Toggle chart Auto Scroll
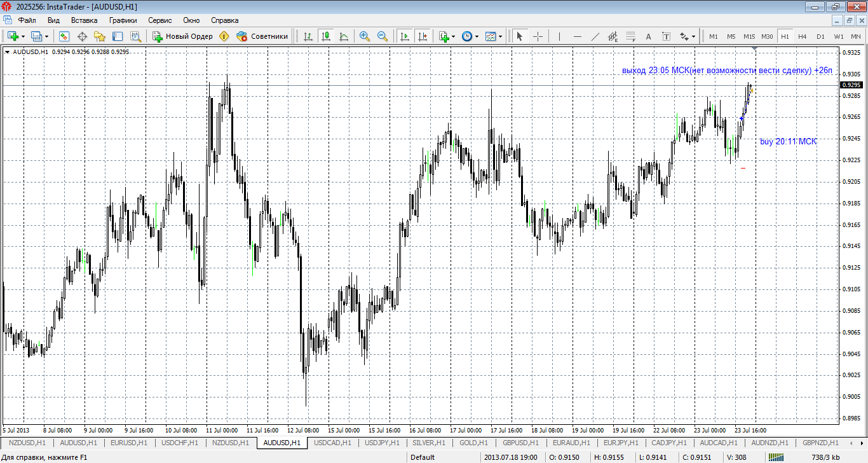The height and width of the screenshot is (463, 868). point(404,36)
